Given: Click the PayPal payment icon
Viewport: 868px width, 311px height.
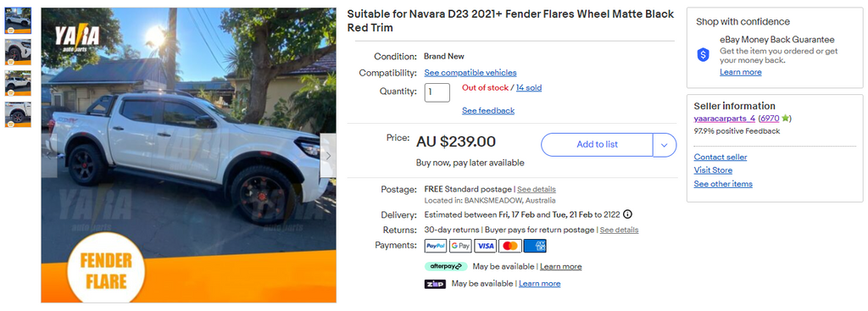Looking at the screenshot, I should 436,246.
